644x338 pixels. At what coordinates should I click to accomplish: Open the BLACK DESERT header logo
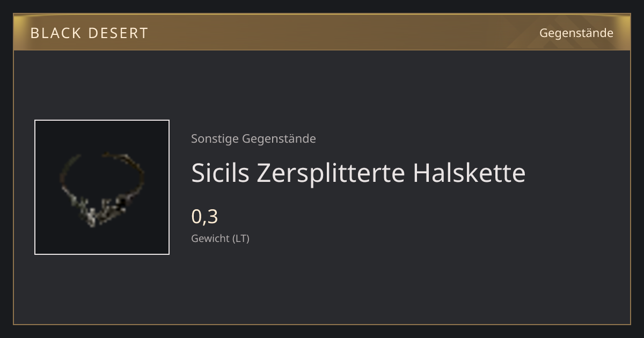click(89, 33)
